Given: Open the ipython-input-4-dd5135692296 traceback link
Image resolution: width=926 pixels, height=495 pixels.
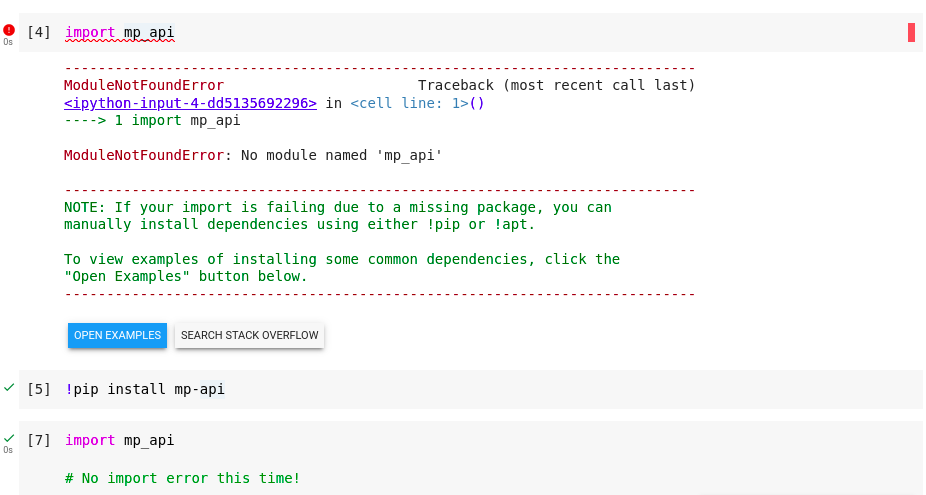Looking at the screenshot, I should [190, 103].
